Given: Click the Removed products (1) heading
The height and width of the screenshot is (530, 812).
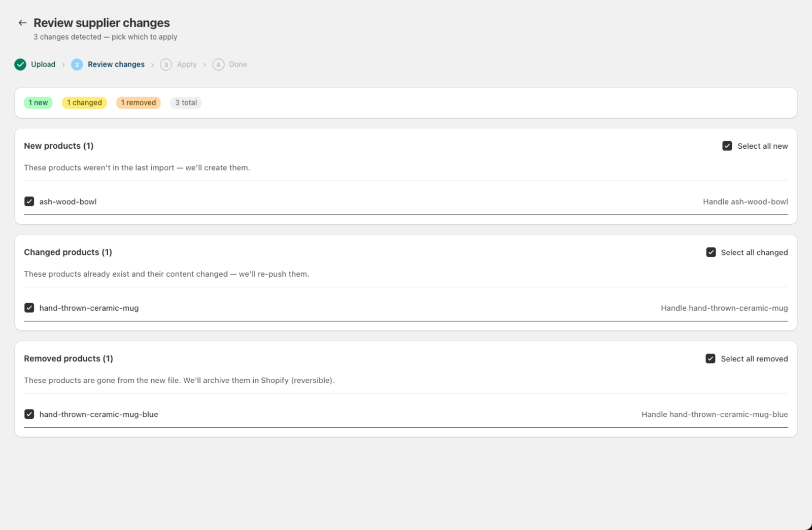Looking at the screenshot, I should click(x=69, y=359).
